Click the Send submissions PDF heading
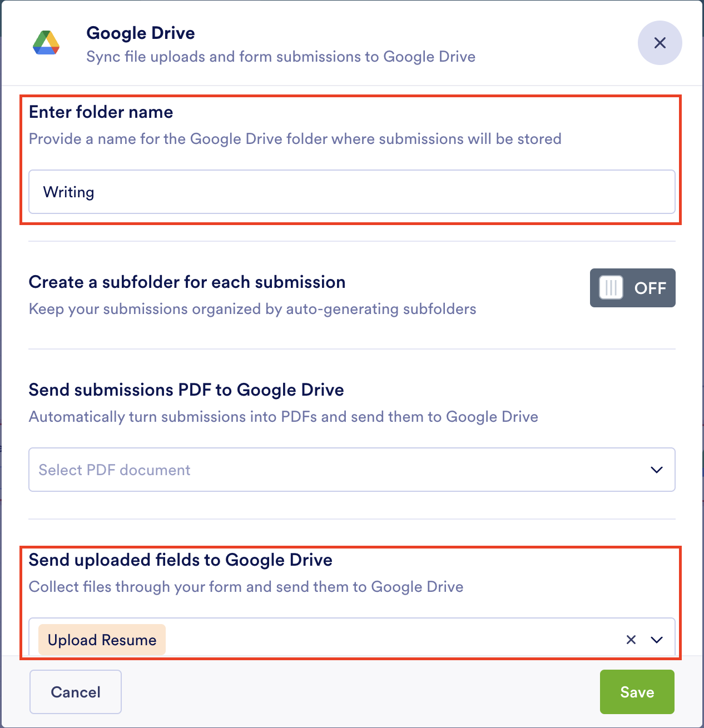The image size is (704, 728). tap(186, 390)
